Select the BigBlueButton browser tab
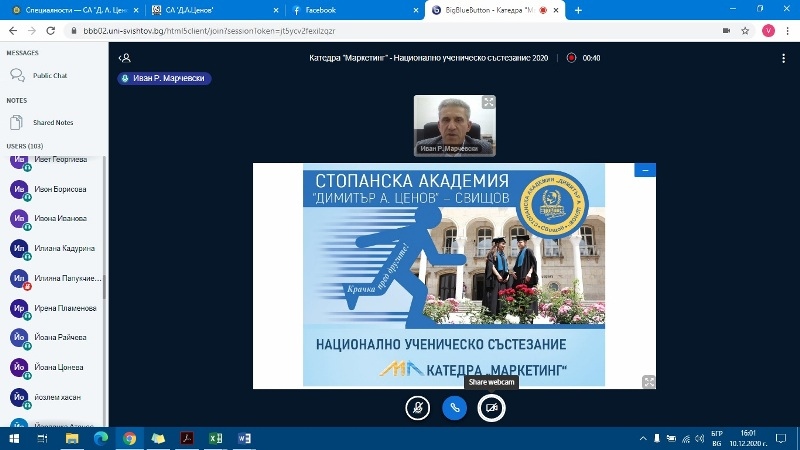 (495, 10)
